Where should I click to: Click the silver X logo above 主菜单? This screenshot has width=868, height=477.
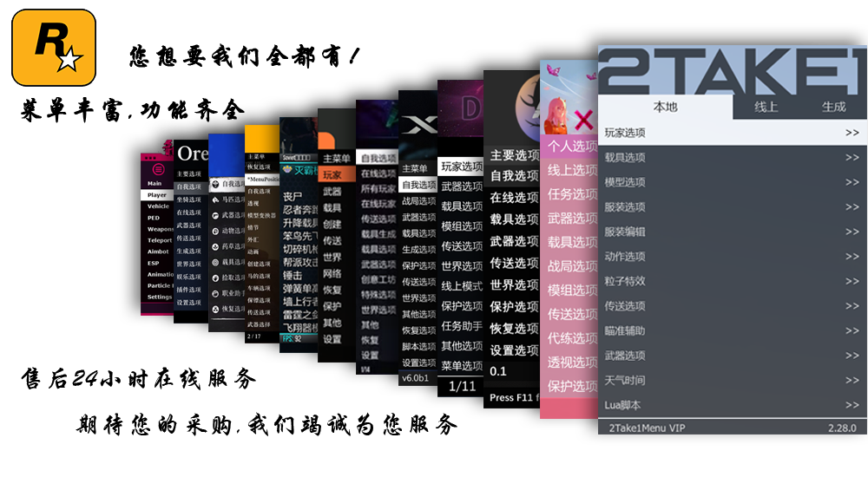tap(418, 126)
